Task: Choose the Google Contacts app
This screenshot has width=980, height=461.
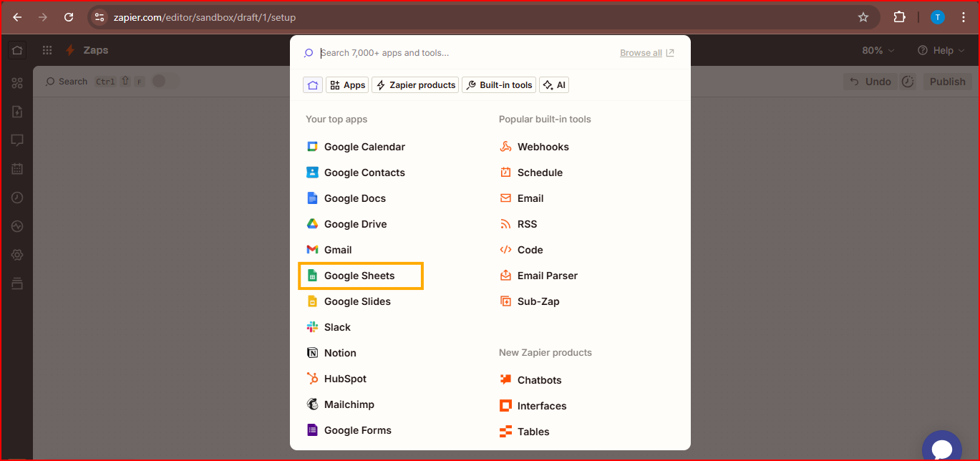Action: 356,173
